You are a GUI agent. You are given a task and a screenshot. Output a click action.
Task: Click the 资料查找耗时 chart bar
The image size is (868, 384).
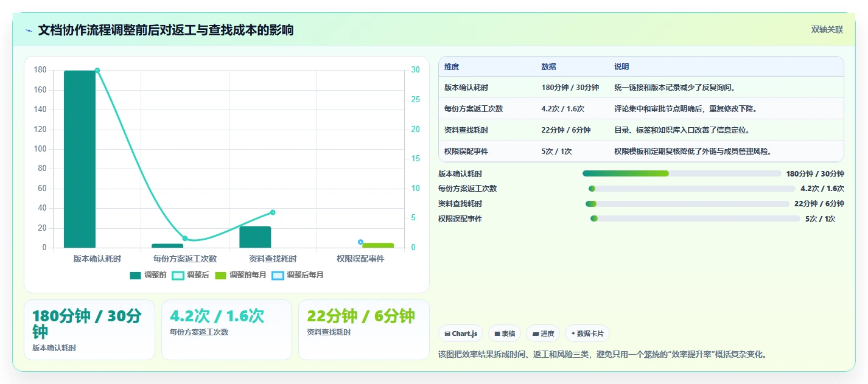pos(255,237)
